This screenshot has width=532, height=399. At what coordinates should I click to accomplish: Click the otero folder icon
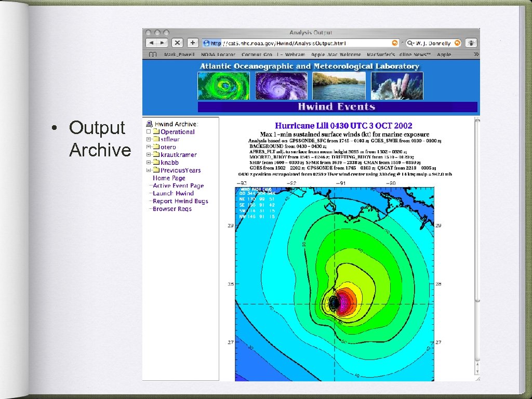coord(156,147)
